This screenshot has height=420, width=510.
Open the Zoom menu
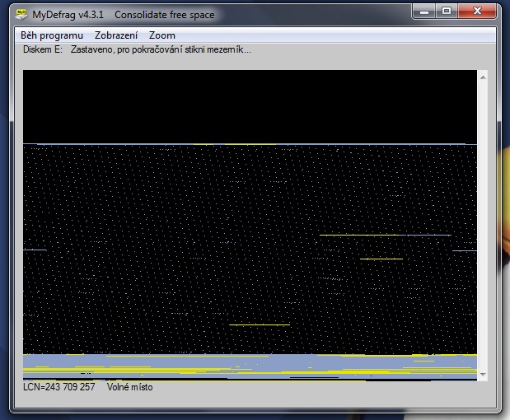pos(162,35)
